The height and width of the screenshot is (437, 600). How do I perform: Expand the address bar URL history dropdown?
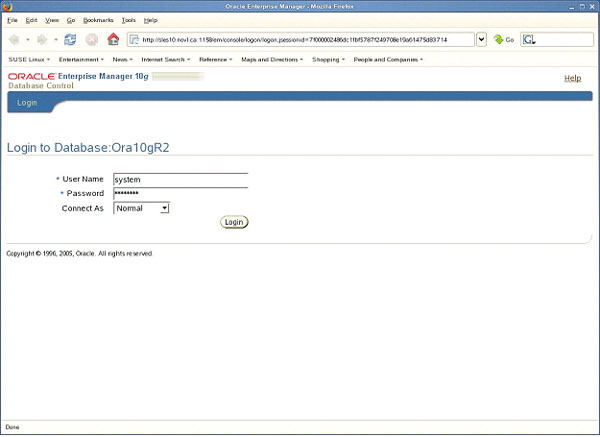pos(481,39)
